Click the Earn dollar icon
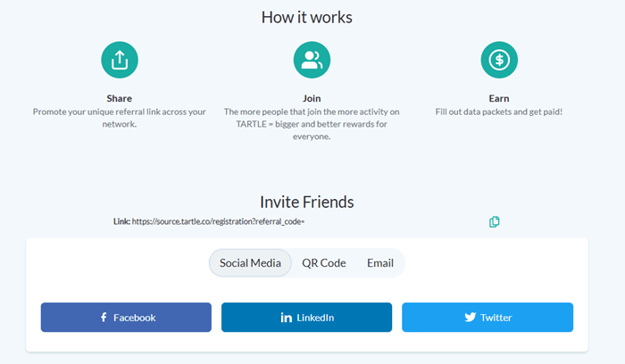The width and height of the screenshot is (625, 364). tap(499, 60)
